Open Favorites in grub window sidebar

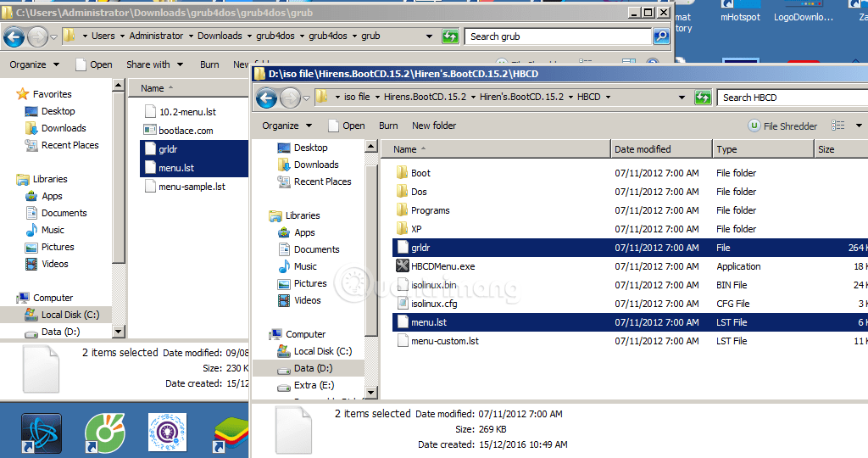click(44, 94)
